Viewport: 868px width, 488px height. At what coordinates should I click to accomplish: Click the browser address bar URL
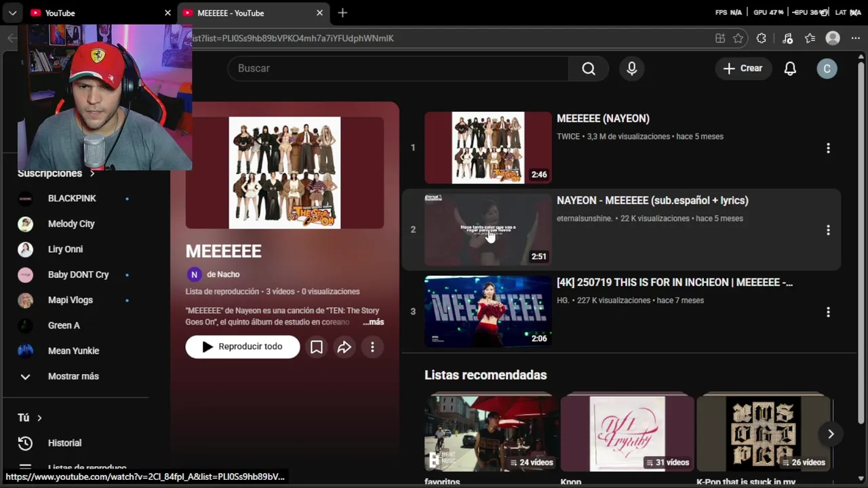coord(292,39)
